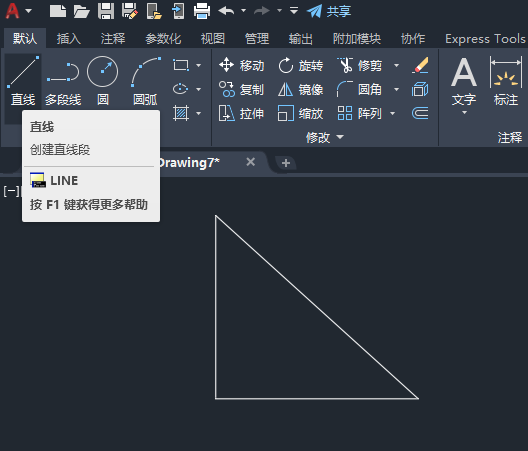
Task: Click the 标注 dimension tool
Action: click(506, 82)
